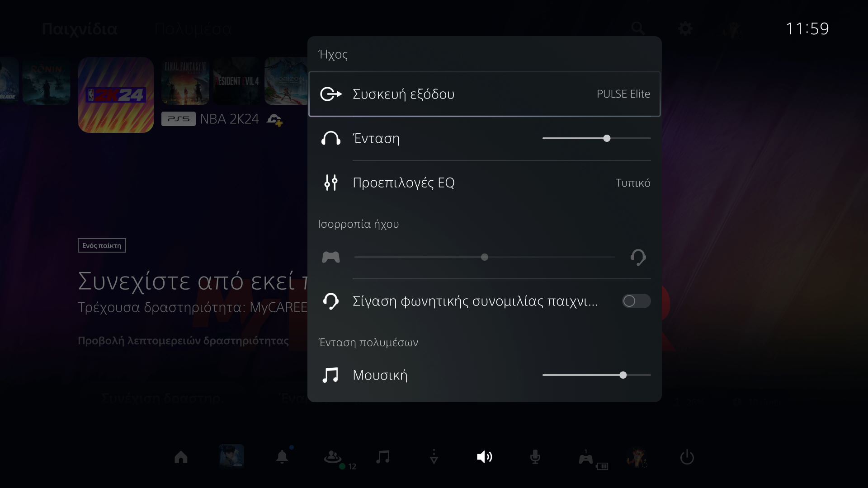The height and width of the screenshot is (488, 868).
Task: Open the microphone control icon
Action: 535,457
